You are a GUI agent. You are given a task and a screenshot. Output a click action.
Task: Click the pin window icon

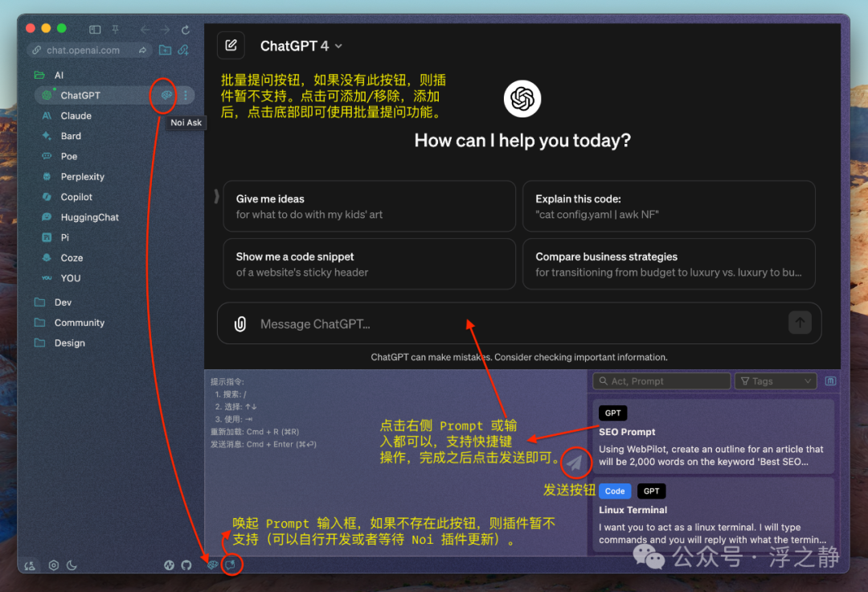tap(115, 29)
